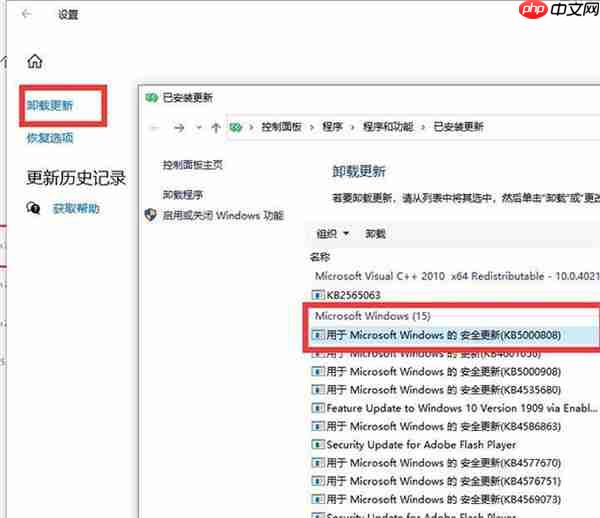This screenshot has height=518, width=600.
Task: Open 启用或关闭 Windows 功能 link
Action: [x=223, y=215]
